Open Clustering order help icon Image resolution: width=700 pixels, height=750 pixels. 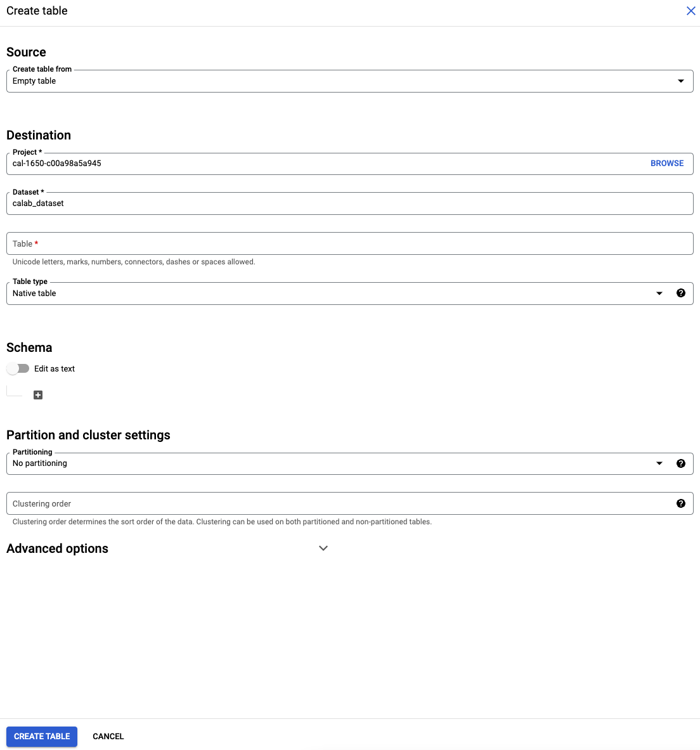[x=681, y=503]
